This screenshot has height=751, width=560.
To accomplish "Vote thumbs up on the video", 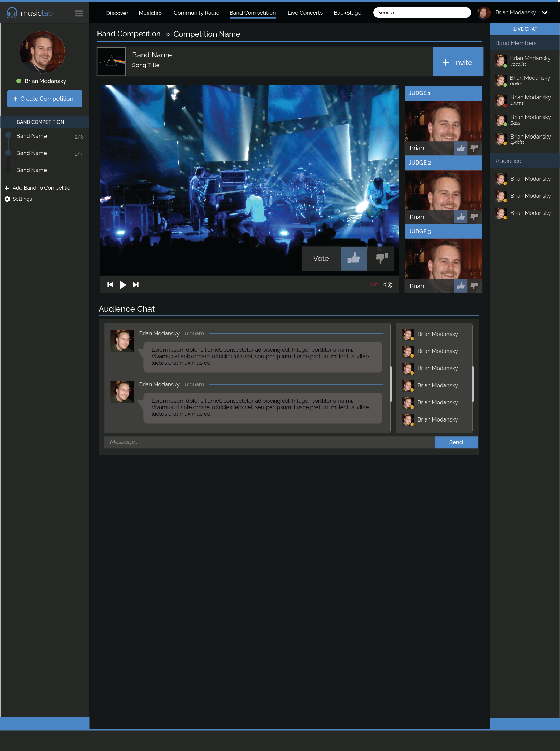I will point(354,258).
